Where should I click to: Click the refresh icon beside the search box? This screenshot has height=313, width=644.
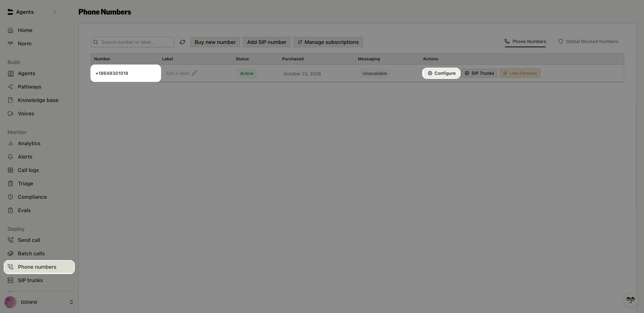(x=182, y=42)
